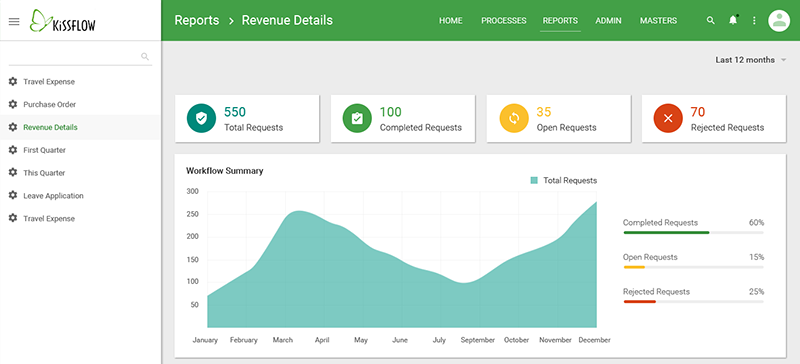Click the Completed Requests 60% progress bar
The image size is (800, 364).
click(x=693, y=232)
